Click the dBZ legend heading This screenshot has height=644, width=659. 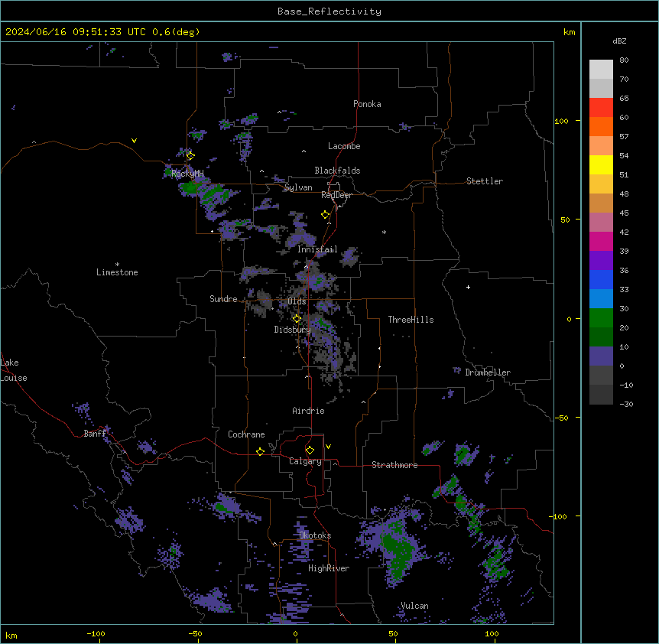[619, 41]
